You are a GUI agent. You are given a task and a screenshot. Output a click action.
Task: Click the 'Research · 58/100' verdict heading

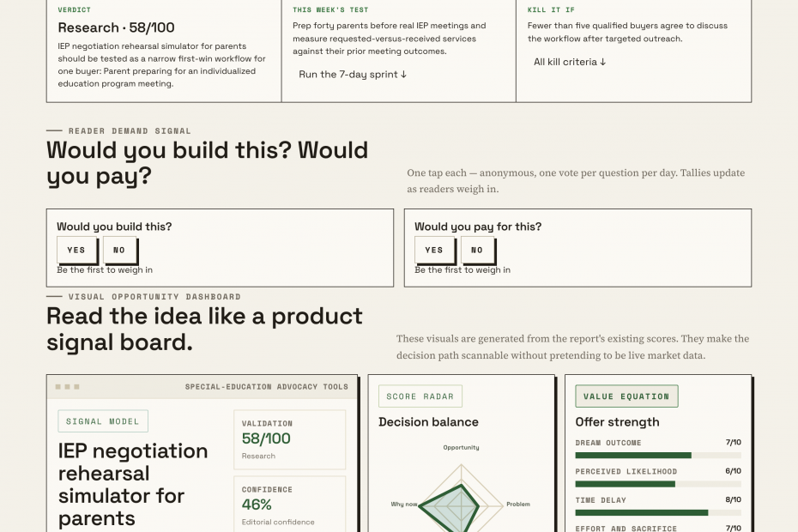(x=116, y=27)
